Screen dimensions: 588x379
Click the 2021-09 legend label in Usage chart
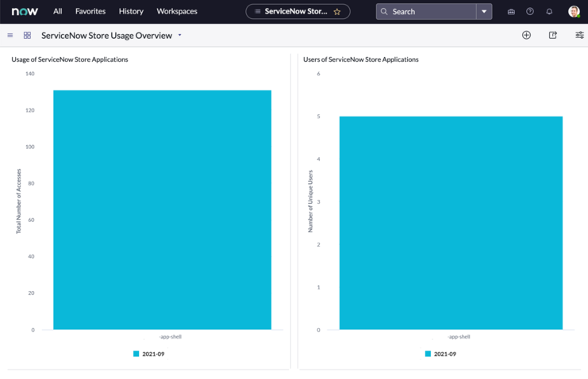pos(153,354)
